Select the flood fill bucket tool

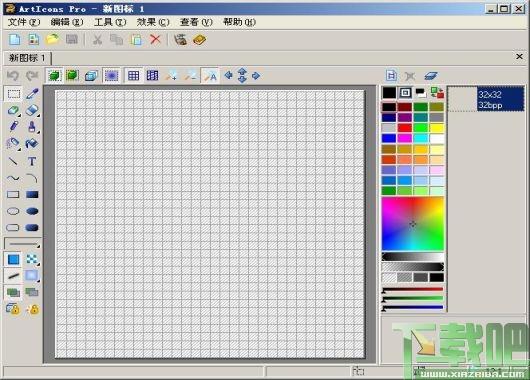(x=32, y=143)
